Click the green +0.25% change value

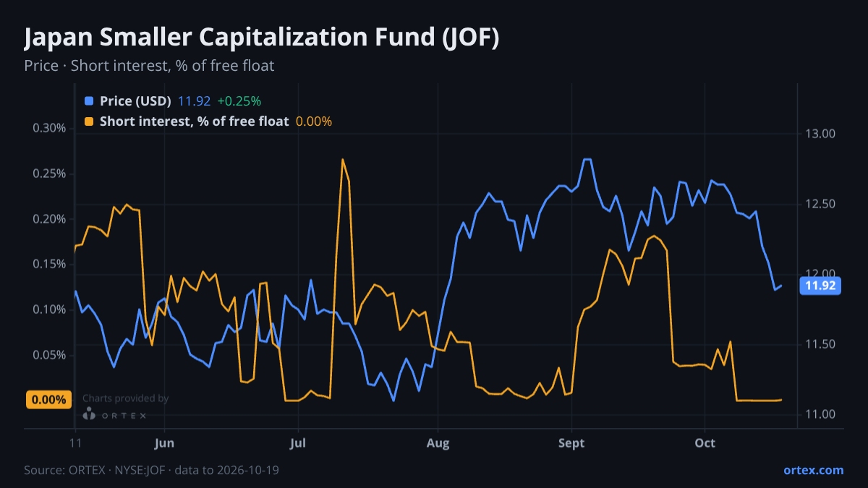click(x=239, y=101)
